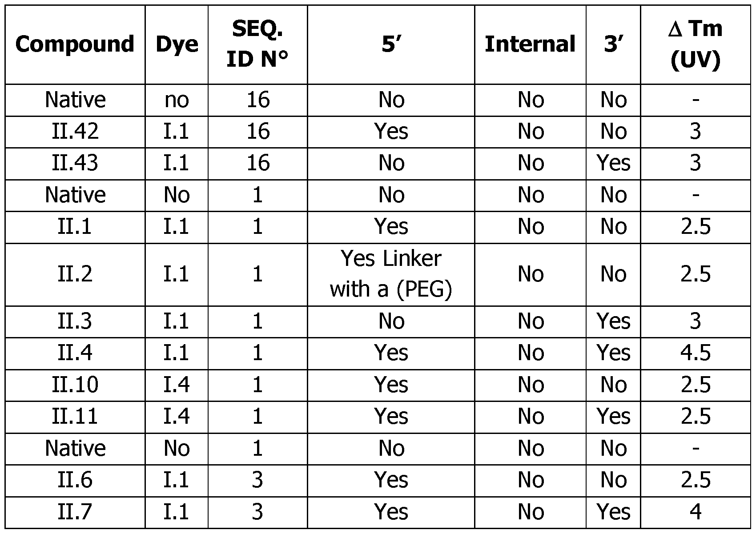Click the II.42 compound cell
756x534 pixels.
(75, 131)
